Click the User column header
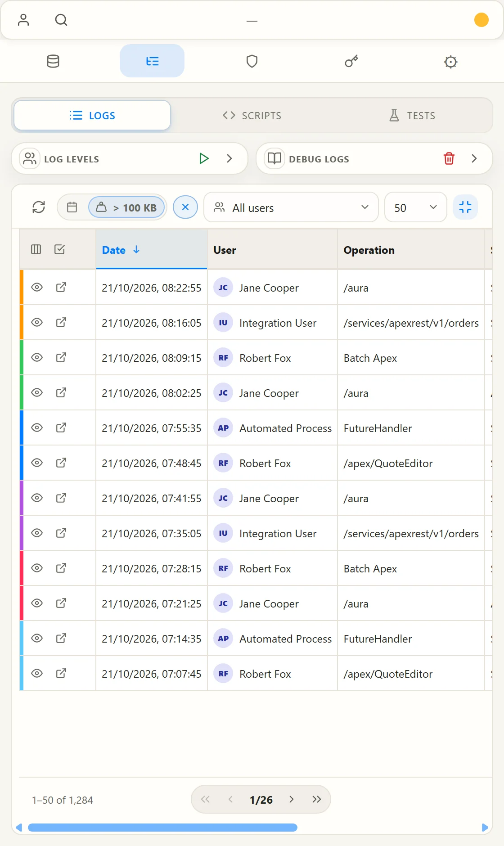The width and height of the screenshot is (504, 846). (272, 249)
